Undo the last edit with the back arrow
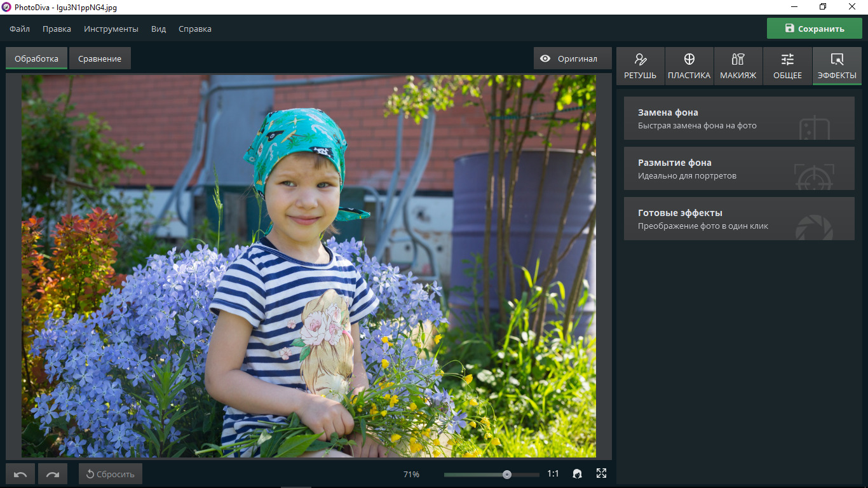The height and width of the screenshot is (488, 868). (20, 474)
